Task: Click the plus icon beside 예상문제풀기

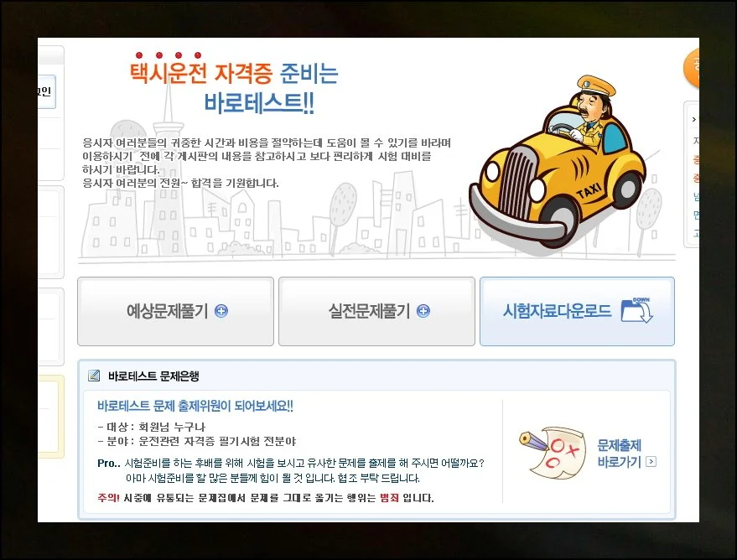Action: pos(221,311)
